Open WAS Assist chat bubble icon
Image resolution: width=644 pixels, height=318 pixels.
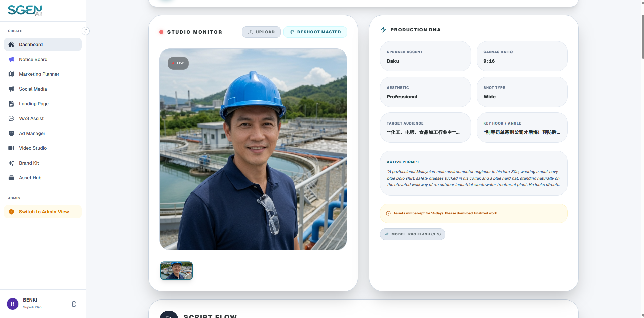coord(11,118)
